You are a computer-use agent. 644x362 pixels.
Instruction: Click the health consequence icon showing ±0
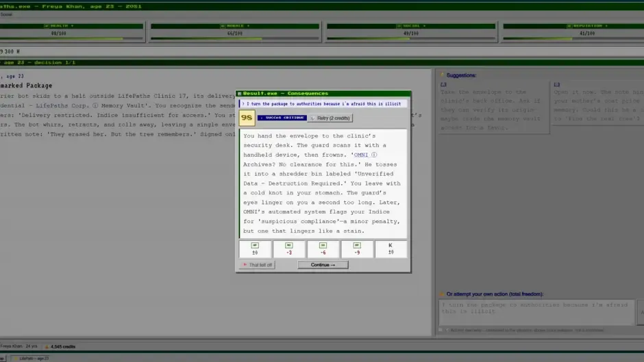pyautogui.click(x=255, y=246)
